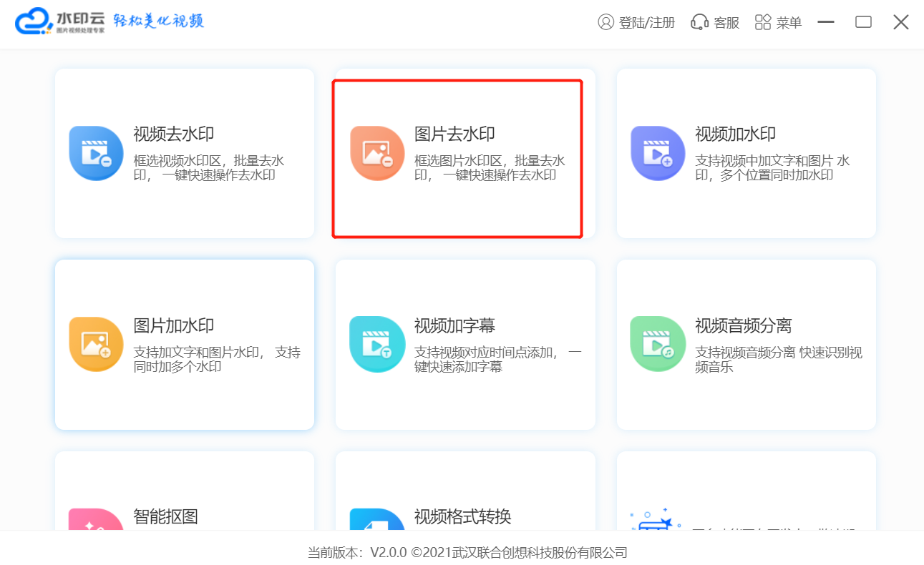The width and height of the screenshot is (924, 565).
Task: Click the 图片加水印 yellow icon
Action: point(96,344)
